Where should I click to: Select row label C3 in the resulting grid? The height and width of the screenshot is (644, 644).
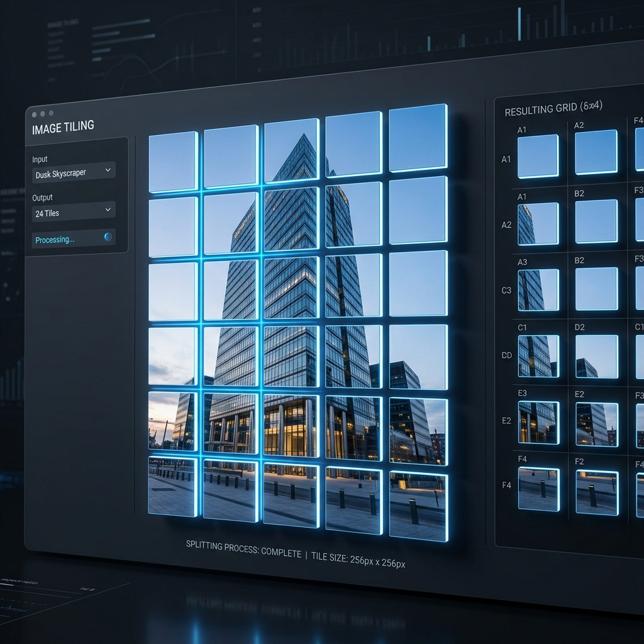click(506, 290)
